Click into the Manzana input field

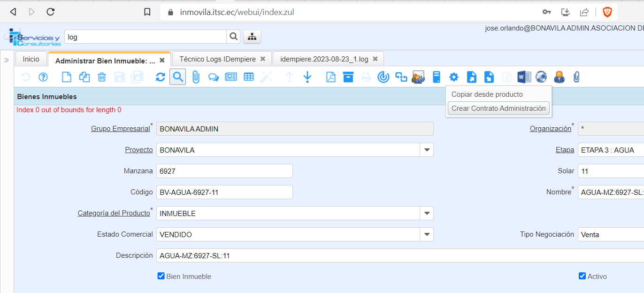(224, 171)
